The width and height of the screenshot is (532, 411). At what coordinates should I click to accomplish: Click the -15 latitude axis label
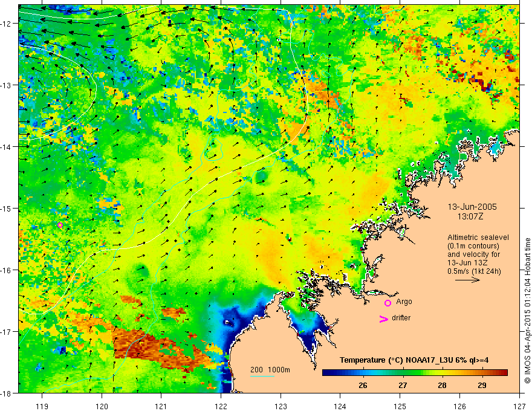pyautogui.click(x=7, y=208)
